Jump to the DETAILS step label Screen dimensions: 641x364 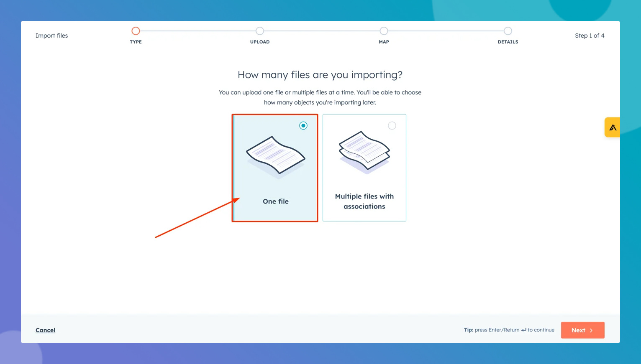(508, 42)
